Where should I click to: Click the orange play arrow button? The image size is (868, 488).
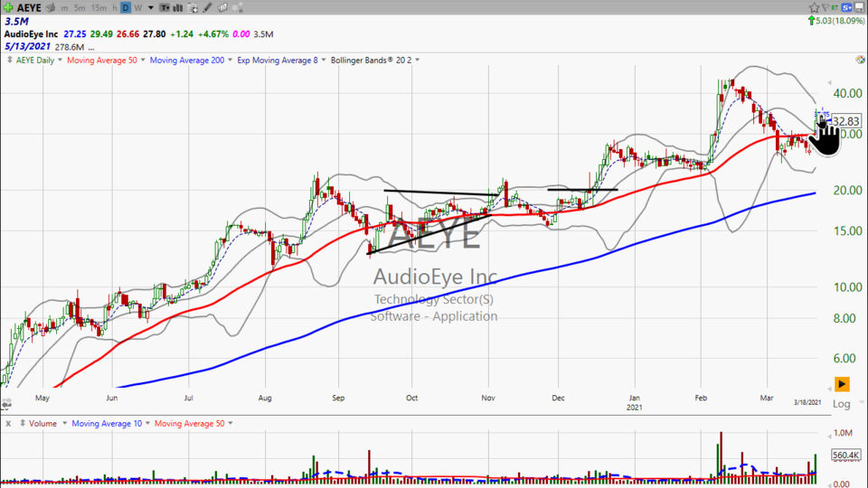pos(842,383)
